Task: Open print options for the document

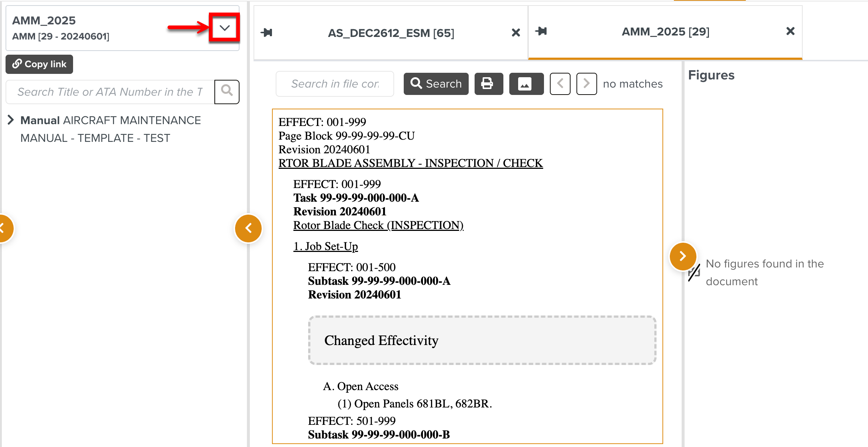Action: (x=489, y=84)
